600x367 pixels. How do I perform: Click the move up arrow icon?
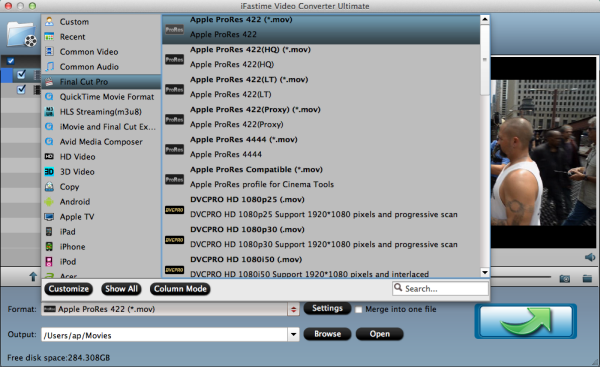pyautogui.click(x=33, y=276)
